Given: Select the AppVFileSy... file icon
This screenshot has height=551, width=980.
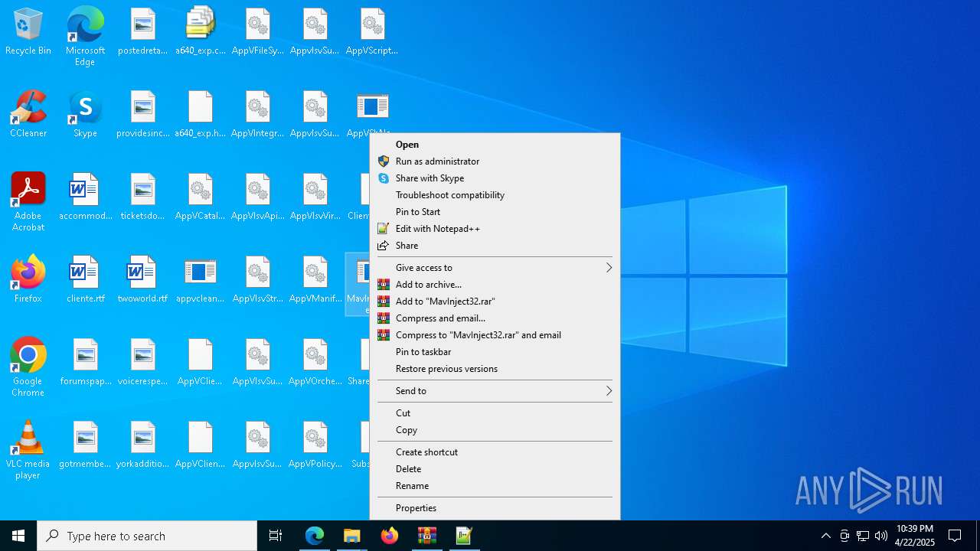Looking at the screenshot, I should point(258,32).
